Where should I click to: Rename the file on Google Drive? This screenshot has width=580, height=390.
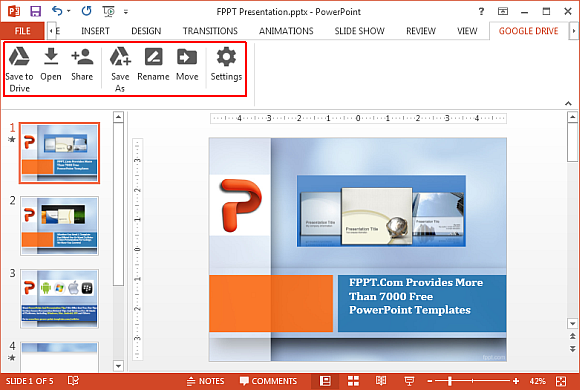click(x=153, y=64)
